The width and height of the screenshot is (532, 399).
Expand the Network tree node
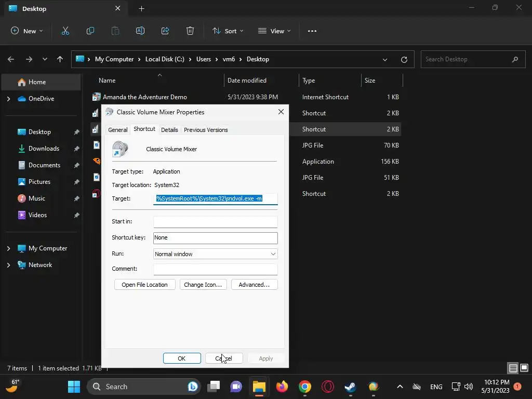[x=8, y=265]
